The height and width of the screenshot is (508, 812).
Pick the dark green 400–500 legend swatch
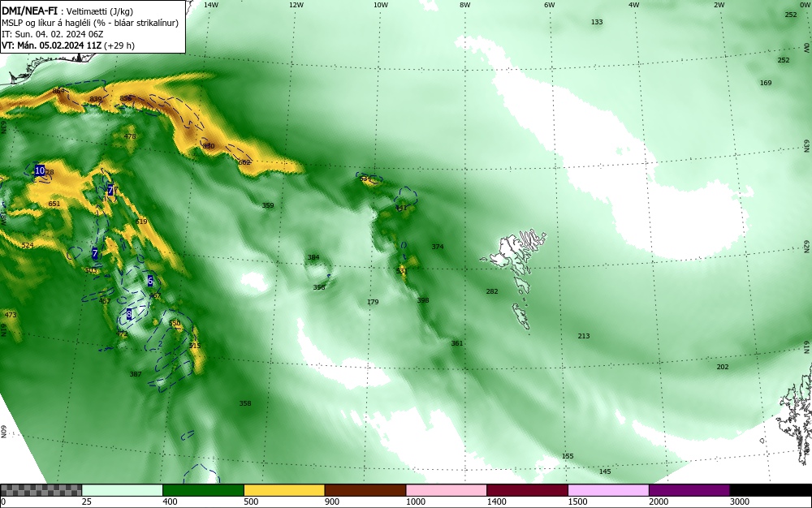[x=203, y=490]
